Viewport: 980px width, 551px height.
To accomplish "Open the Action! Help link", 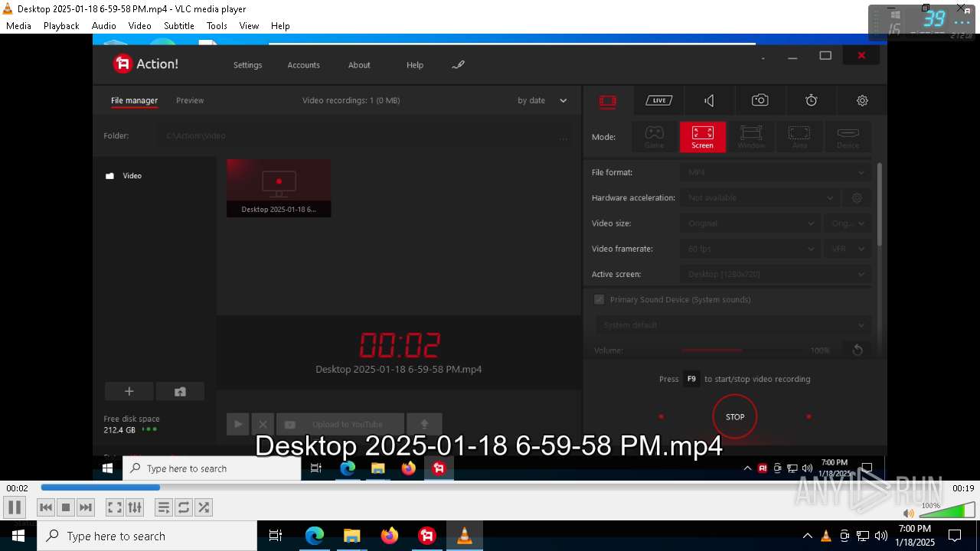I will click(415, 65).
